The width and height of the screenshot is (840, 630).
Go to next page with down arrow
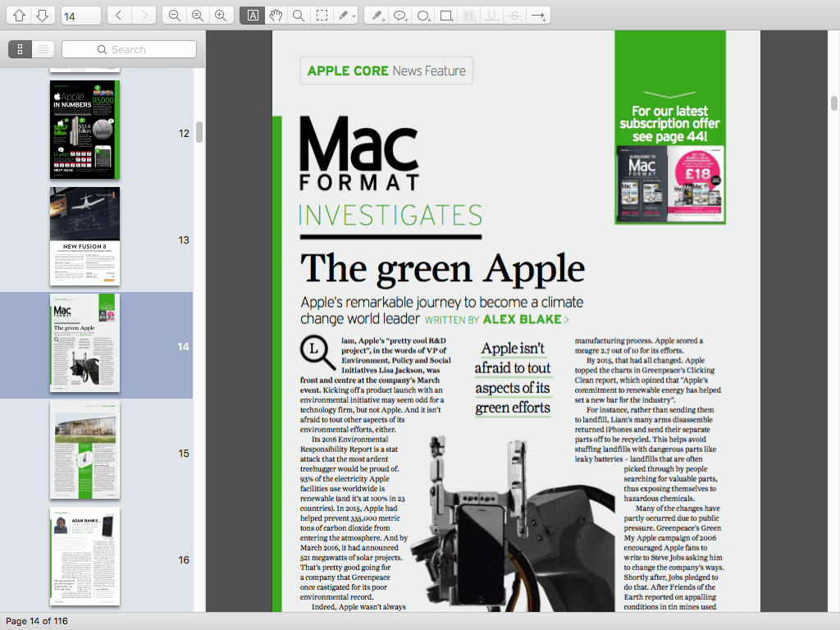point(43,16)
